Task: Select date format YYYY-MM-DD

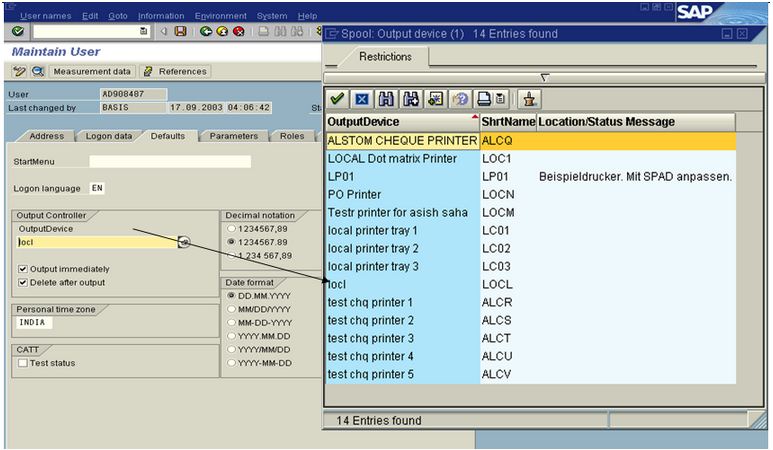Action: 231,363
